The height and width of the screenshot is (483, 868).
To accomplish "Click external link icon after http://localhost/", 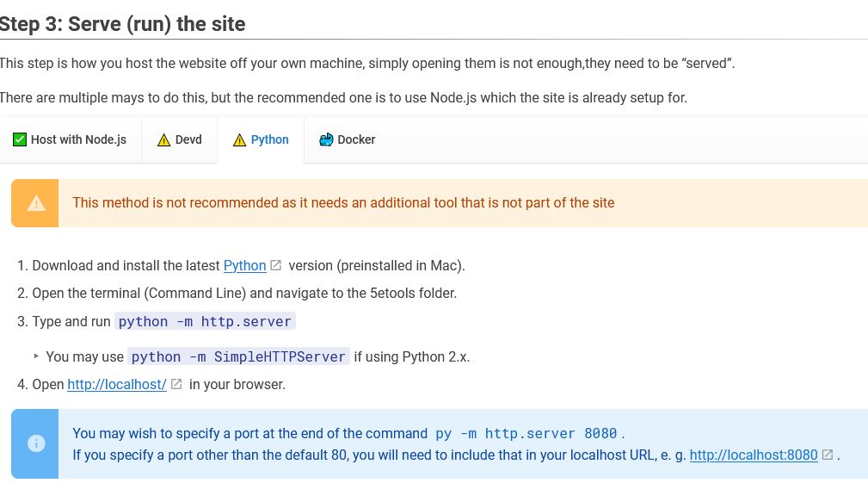I will 176,384.
